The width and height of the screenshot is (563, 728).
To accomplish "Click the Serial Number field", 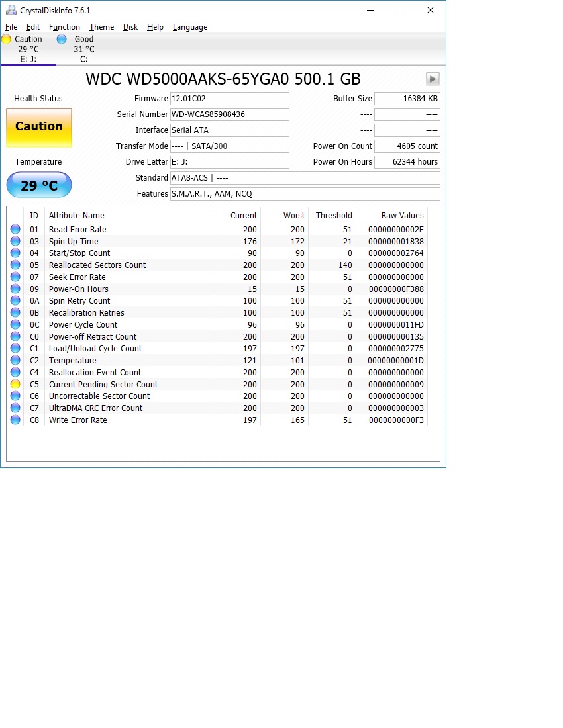I will coord(229,114).
